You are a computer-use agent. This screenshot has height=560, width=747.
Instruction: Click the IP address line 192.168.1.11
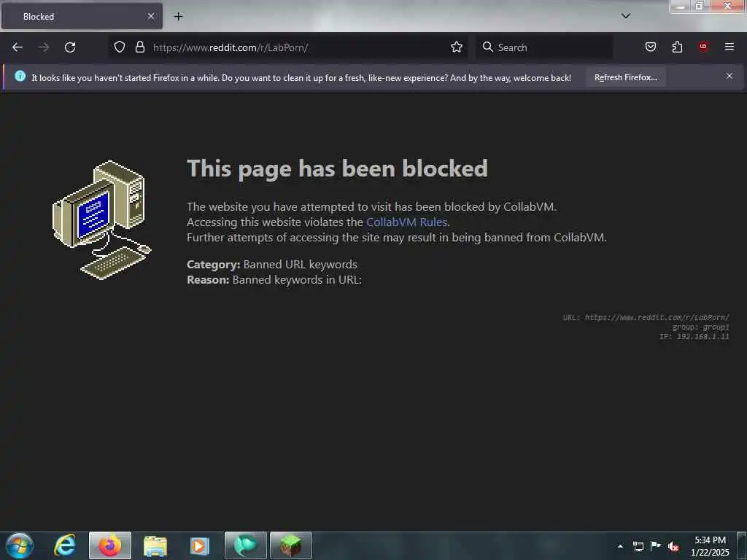click(x=694, y=336)
